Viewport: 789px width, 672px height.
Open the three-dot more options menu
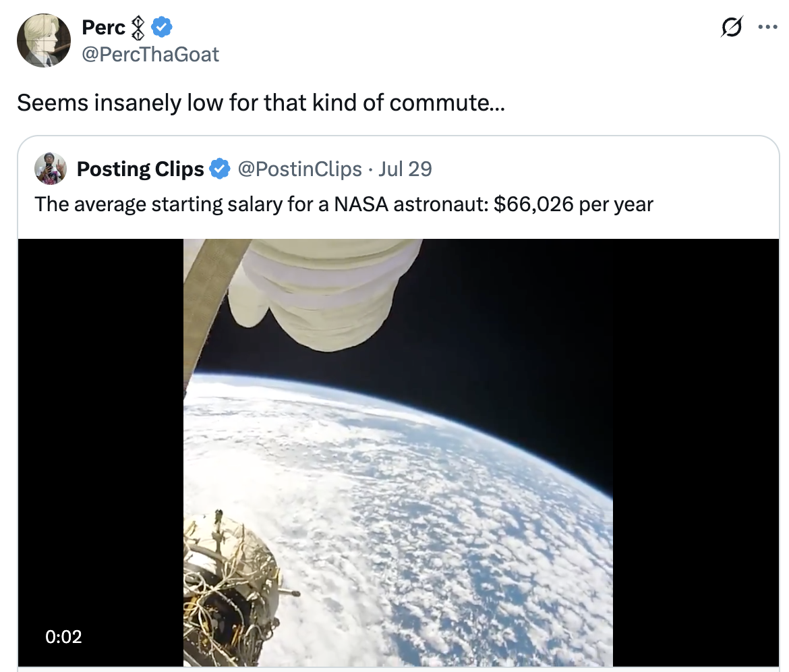[x=767, y=27]
